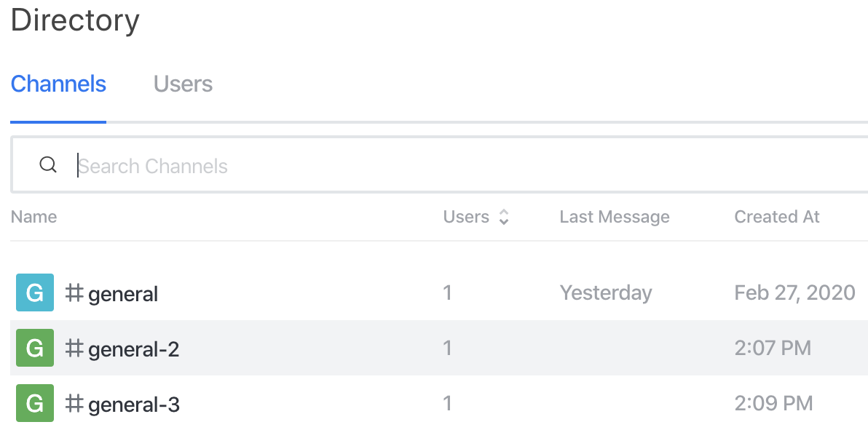Sort by the Name column header
The width and height of the screenshot is (868, 438).
coord(33,217)
